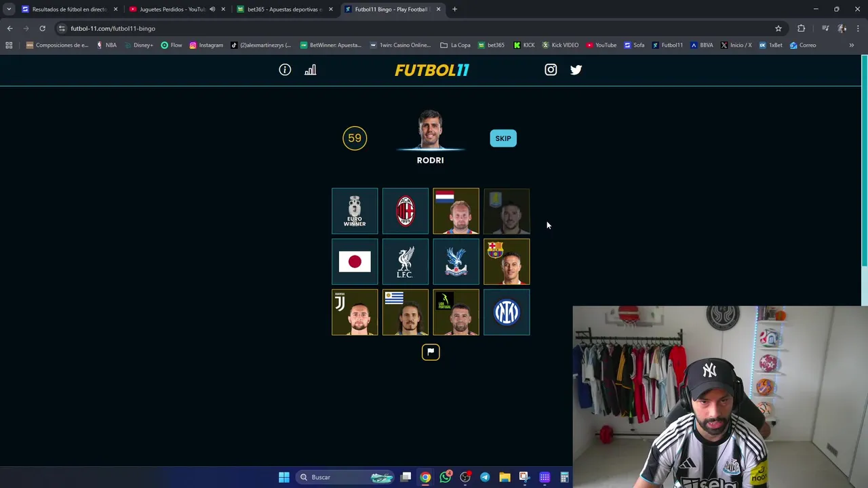Select the Barcelona player cell
The height and width of the screenshot is (488, 868).
click(x=507, y=262)
